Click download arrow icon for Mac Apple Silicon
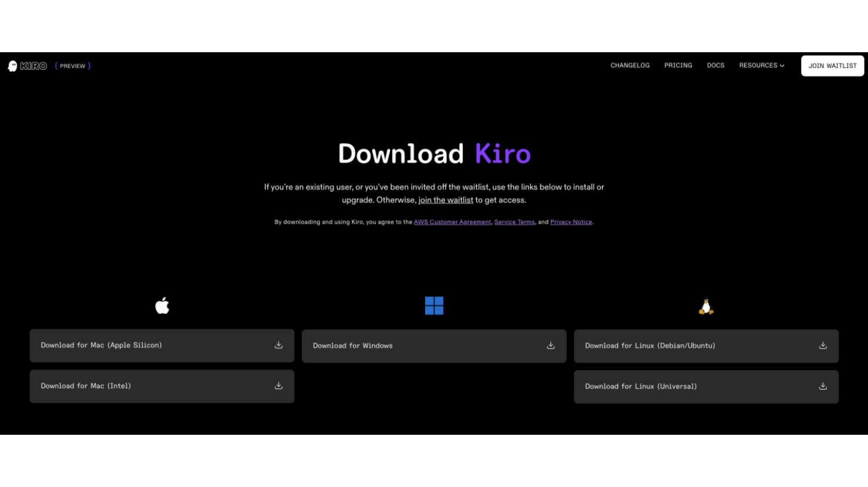868x487 pixels. (278, 345)
